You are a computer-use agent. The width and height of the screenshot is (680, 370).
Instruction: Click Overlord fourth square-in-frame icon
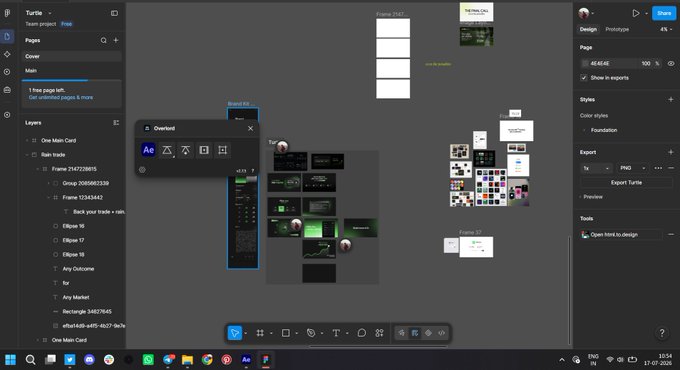pyautogui.click(x=204, y=150)
